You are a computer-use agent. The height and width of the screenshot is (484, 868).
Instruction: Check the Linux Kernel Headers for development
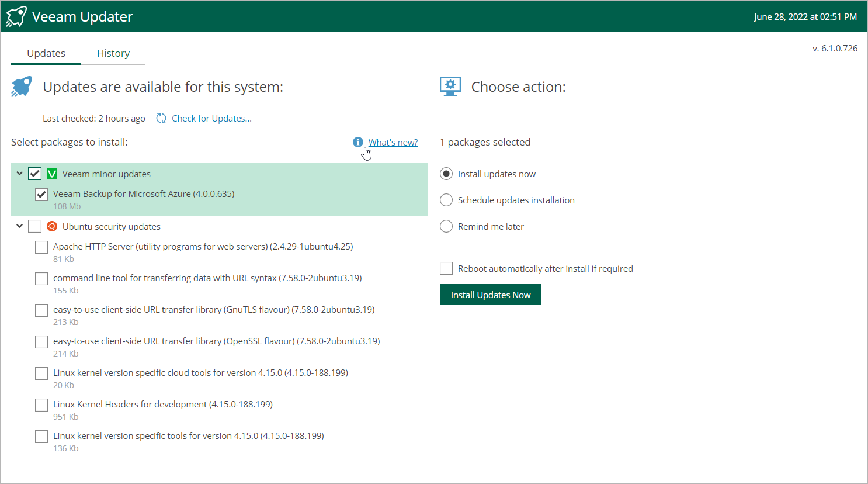(x=41, y=405)
